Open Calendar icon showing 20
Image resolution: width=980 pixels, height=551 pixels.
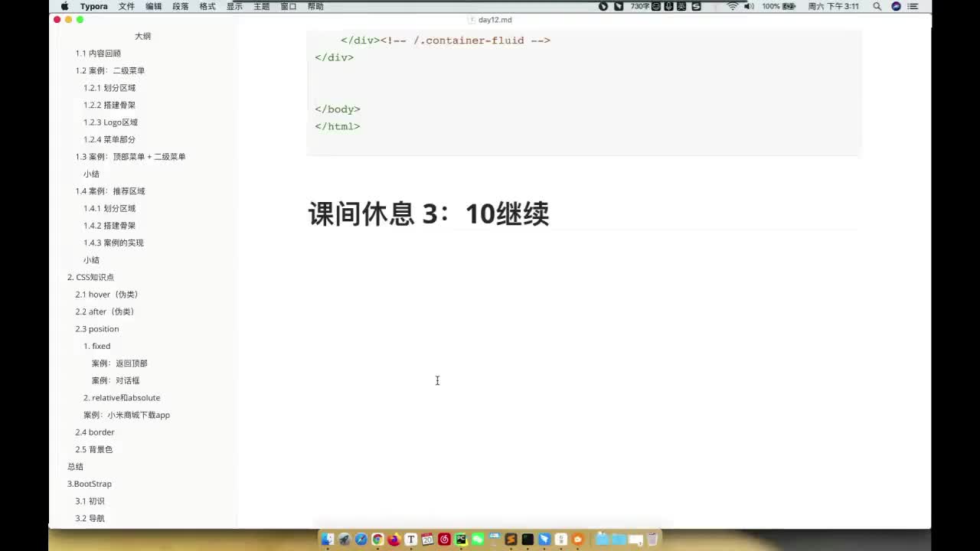point(427,540)
